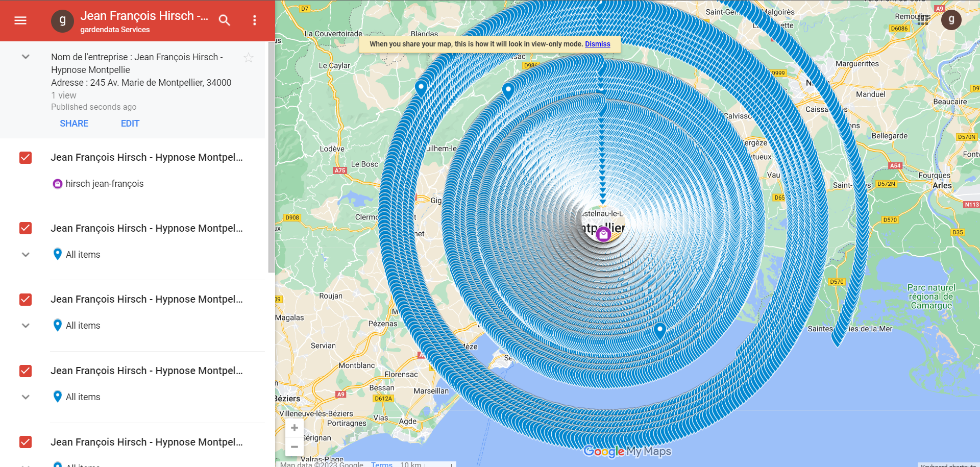
Task: Open the three-dot more options menu
Action: pos(255,20)
